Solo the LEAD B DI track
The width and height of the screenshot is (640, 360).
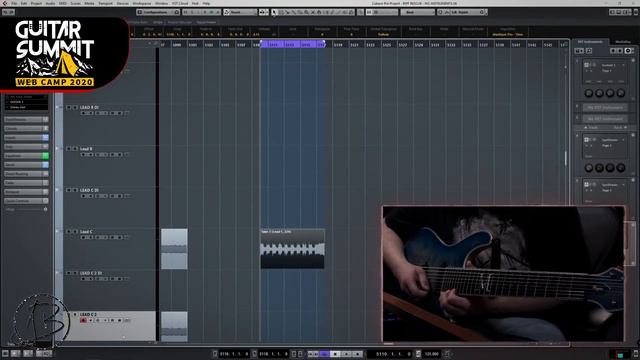(75, 107)
